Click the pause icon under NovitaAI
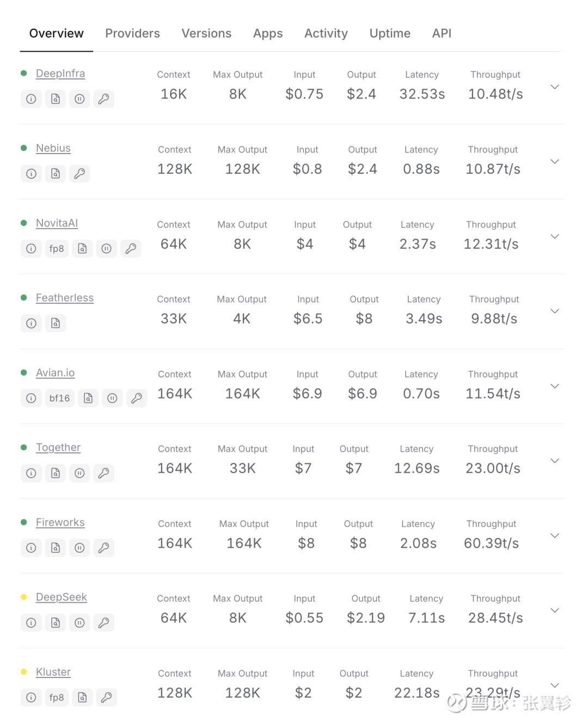The height and width of the screenshot is (721, 588). click(107, 248)
